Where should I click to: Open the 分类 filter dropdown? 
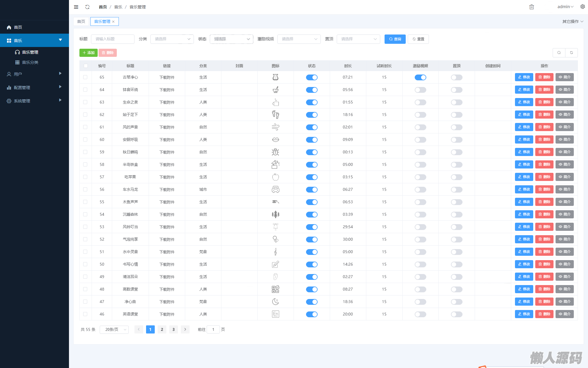tap(172, 39)
